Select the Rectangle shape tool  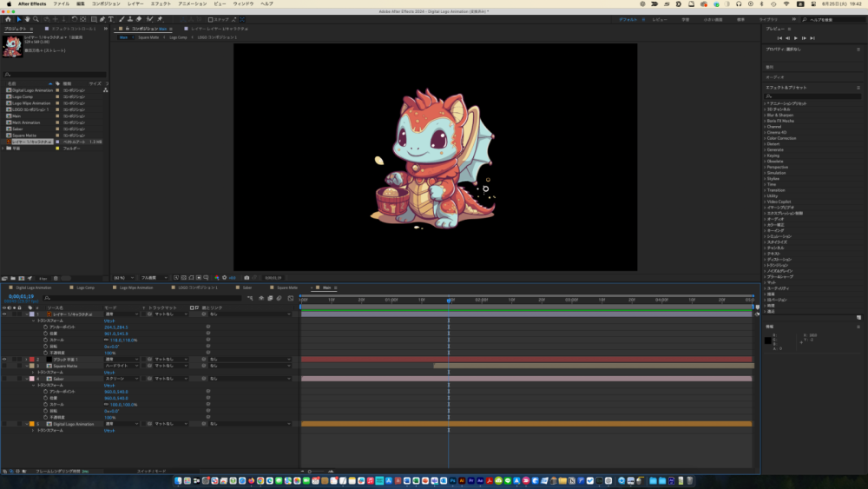tap(92, 18)
